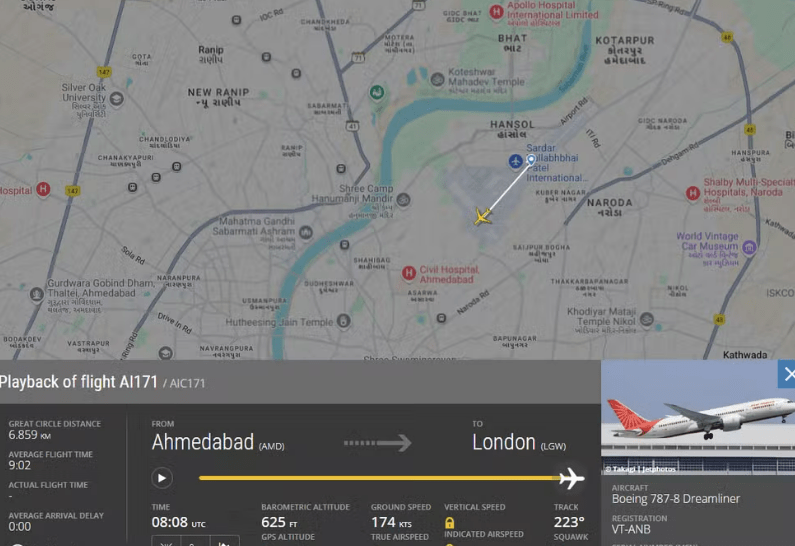Image resolution: width=795 pixels, height=546 pixels.
Task: Click Shree Camp Hanumanji Mandir marker
Action: coord(404,200)
